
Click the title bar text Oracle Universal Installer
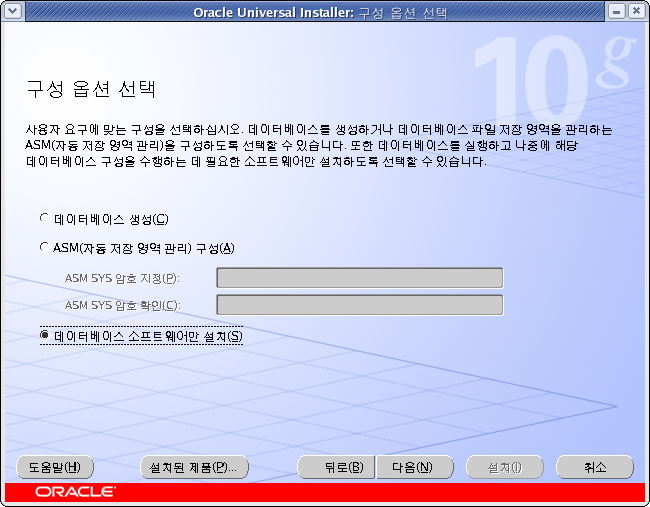click(274, 12)
